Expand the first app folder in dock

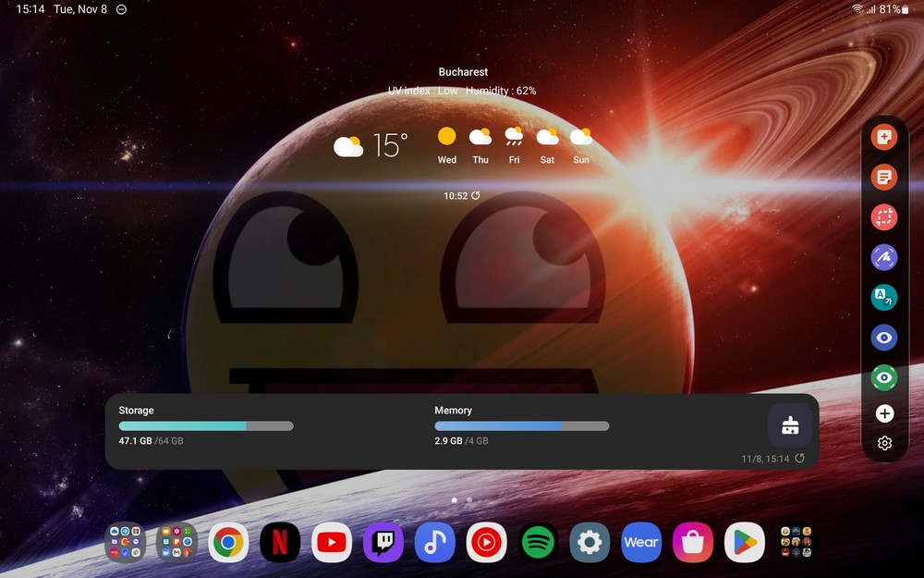125,543
